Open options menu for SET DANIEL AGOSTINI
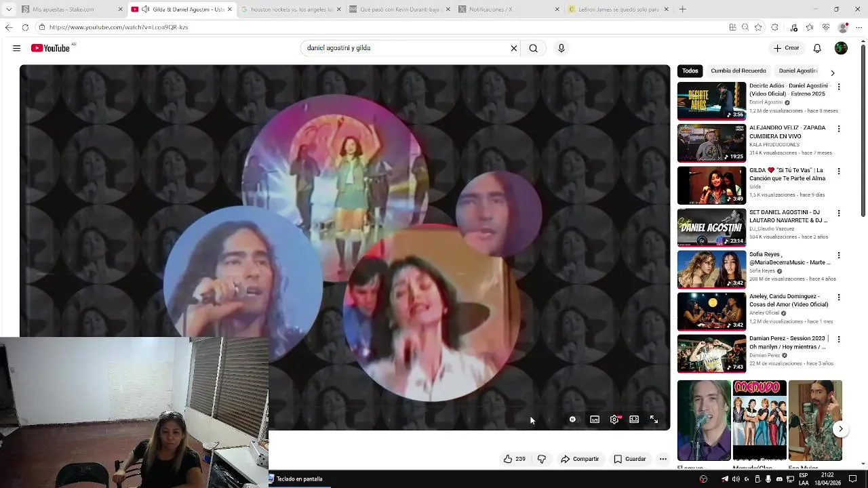 tap(839, 213)
